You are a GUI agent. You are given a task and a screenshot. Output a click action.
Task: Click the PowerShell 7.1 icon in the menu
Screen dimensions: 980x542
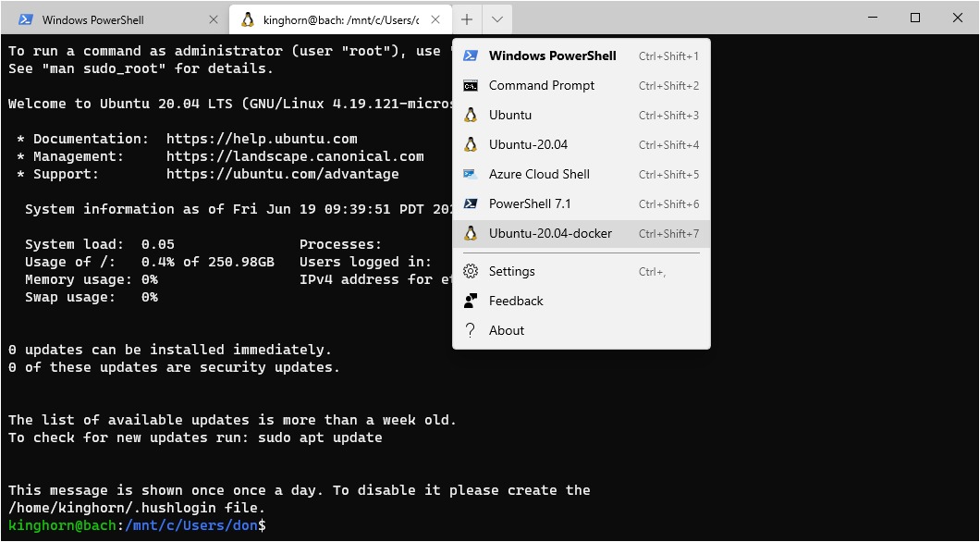pos(471,203)
